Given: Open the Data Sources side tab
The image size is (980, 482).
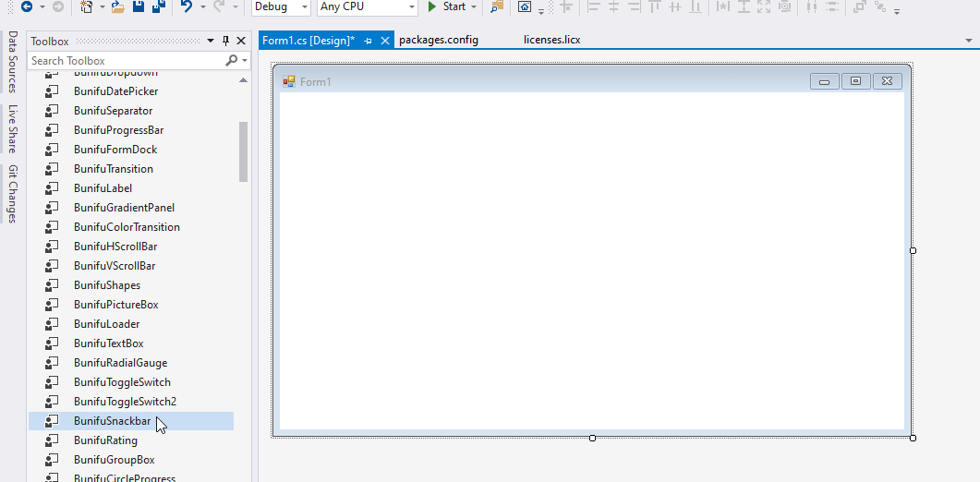Looking at the screenshot, I should click(x=12, y=62).
